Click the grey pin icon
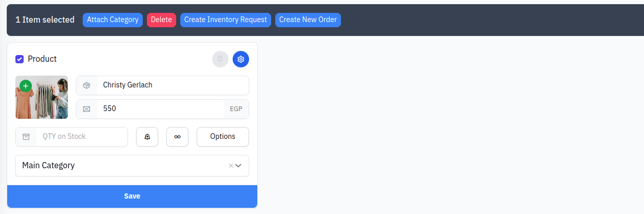 (220, 59)
